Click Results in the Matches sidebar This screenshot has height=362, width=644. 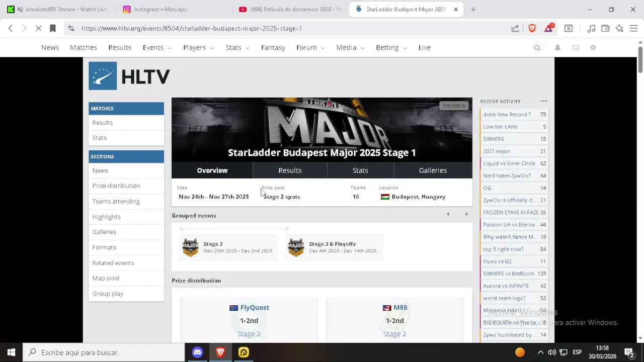pos(126,123)
